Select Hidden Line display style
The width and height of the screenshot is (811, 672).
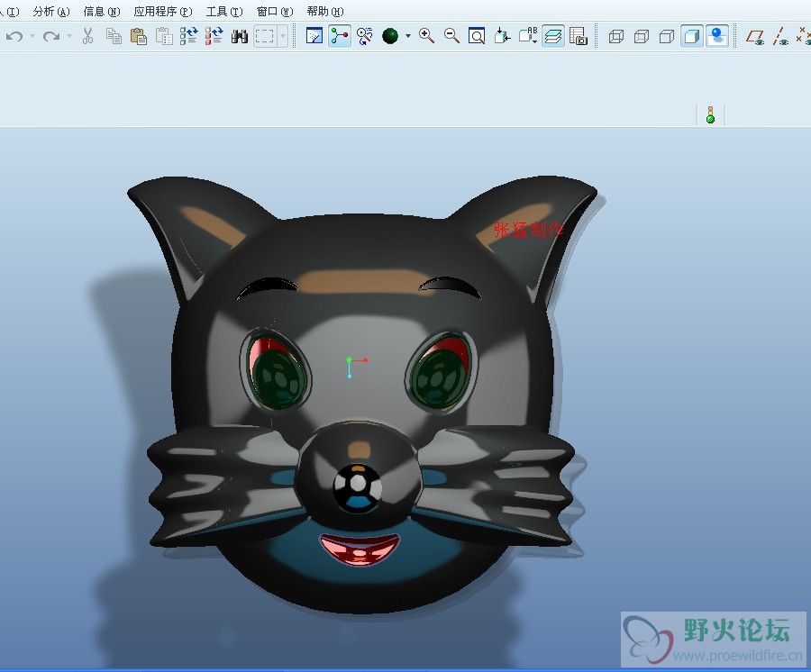coord(642,36)
